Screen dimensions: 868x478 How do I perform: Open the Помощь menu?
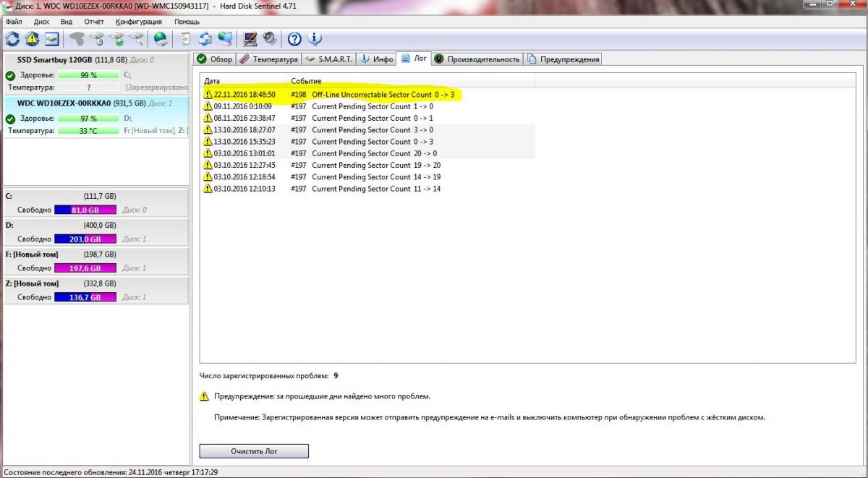coord(187,22)
